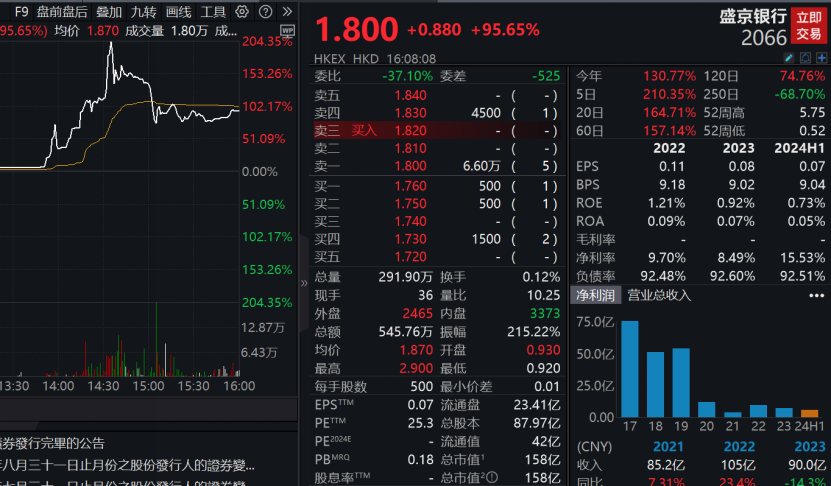Click the 内盘 value 3373
This screenshot has width=831, height=486.
click(545, 313)
